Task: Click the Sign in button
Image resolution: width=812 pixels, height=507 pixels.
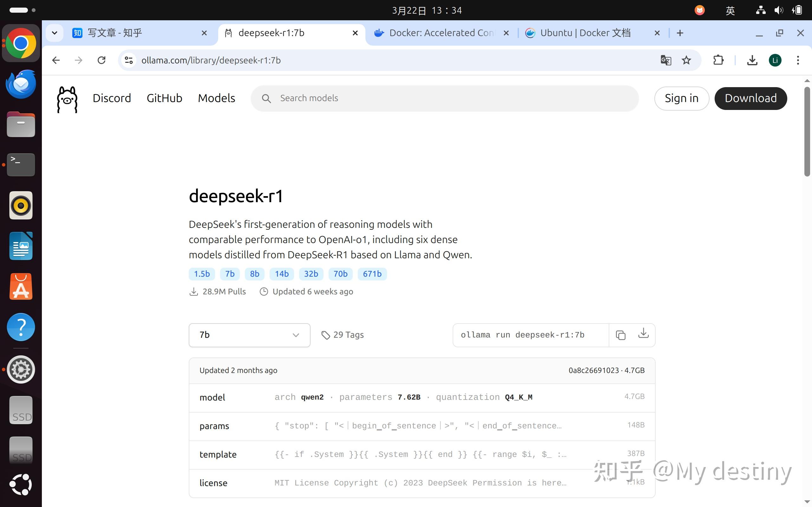Action: coord(681,98)
